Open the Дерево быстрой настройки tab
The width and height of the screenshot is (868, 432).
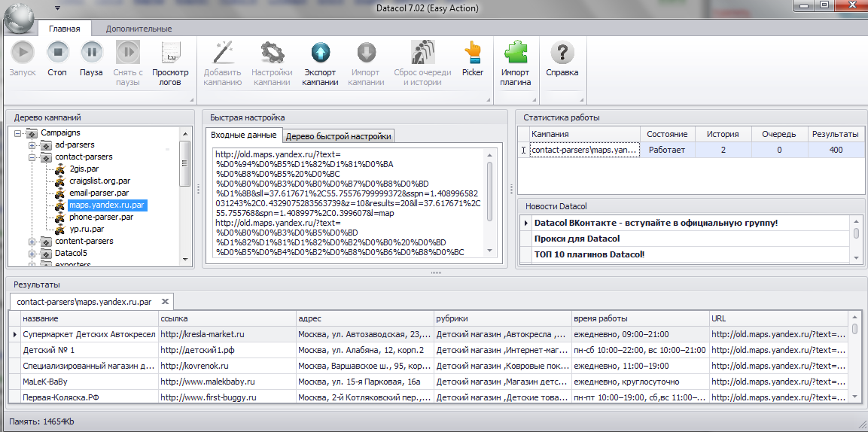tap(339, 136)
